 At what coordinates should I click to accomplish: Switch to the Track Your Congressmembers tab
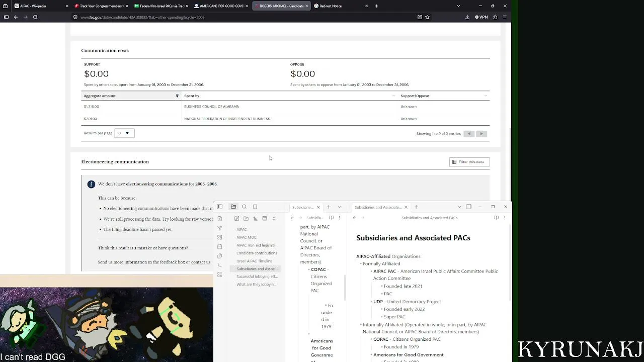pos(100,6)
